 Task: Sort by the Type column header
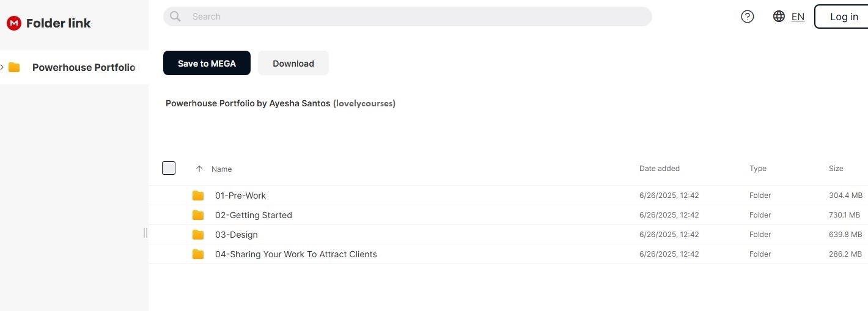point(757,169)
